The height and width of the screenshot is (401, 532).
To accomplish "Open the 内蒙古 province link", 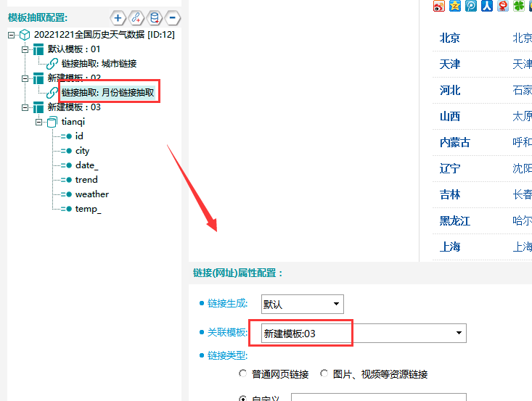I will coord(454,143).
